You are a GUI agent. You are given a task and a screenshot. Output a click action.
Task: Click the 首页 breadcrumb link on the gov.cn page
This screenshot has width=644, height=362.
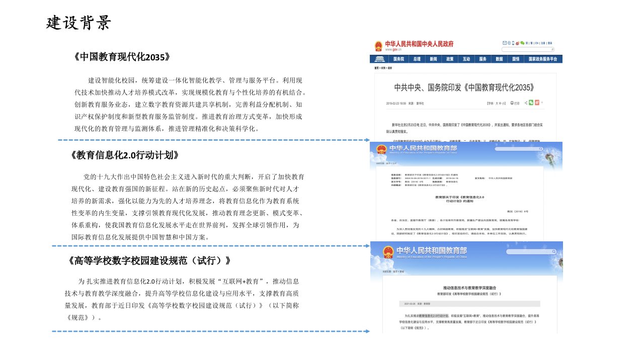pos(376,67)
